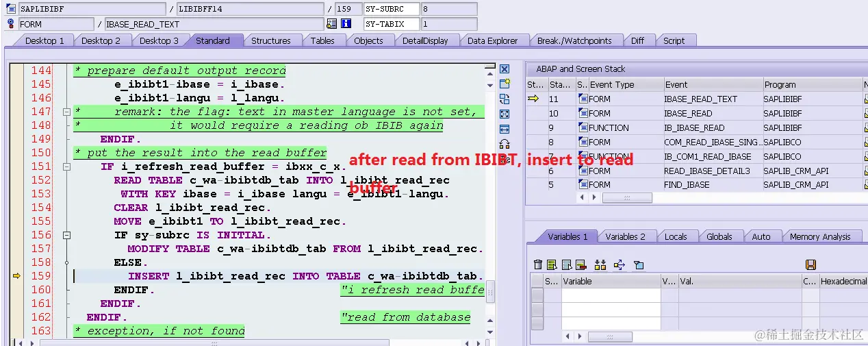The image size is (868, 346).
Task: Open the Tables tab
Action: [x=322, y=40]
